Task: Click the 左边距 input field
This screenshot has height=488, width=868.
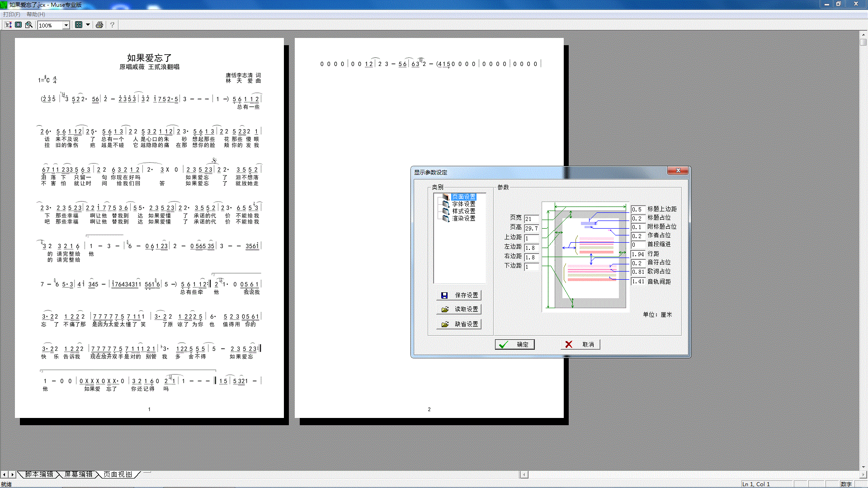Action: click(532, 248)
